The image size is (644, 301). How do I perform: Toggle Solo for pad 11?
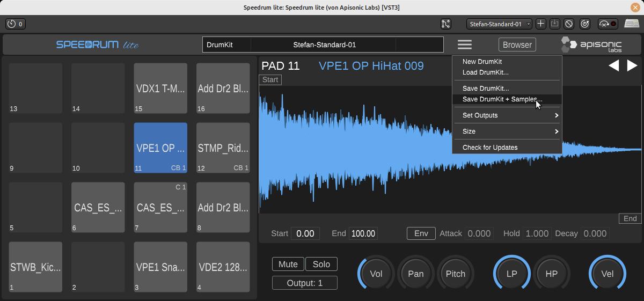(321, 264)
